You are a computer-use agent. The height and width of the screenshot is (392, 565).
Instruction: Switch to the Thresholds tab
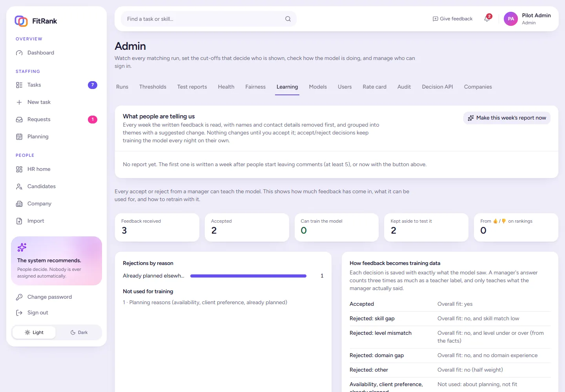[x=153, y=87]
